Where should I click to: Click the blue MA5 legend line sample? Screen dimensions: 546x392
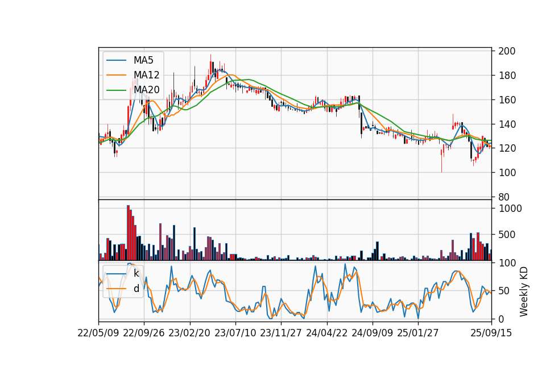(116, 60)
